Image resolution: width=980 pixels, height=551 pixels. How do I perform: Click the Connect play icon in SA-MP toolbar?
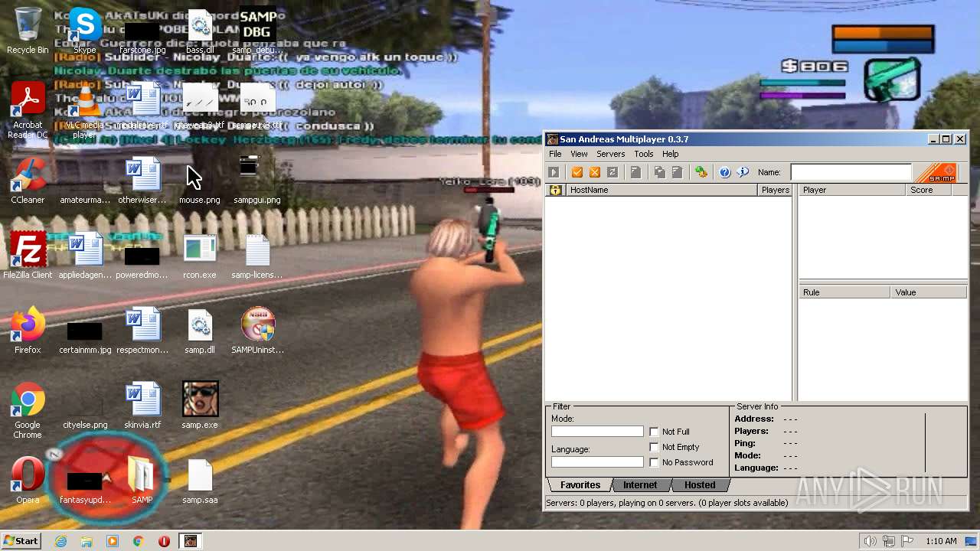554,172
